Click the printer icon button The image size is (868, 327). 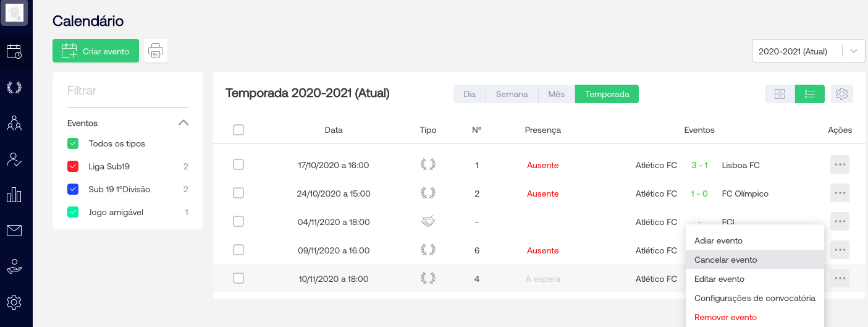156,51
